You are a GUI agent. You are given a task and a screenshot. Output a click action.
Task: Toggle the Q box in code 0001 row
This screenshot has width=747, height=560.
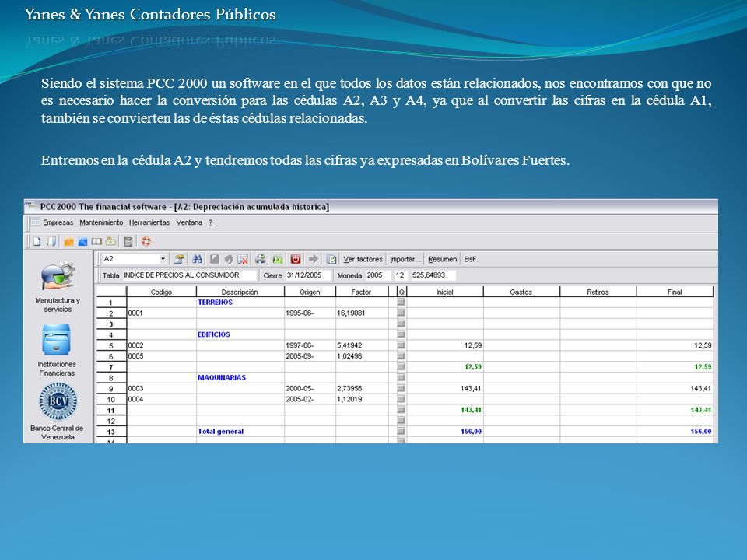click(402, 313)
